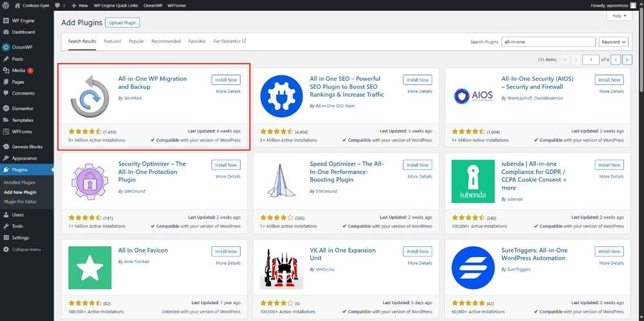Image resolution: width=644 pixels, height=321 pixels.
Task: Install VK All in One Expansion Unit
Action: (x=418, y=251)
